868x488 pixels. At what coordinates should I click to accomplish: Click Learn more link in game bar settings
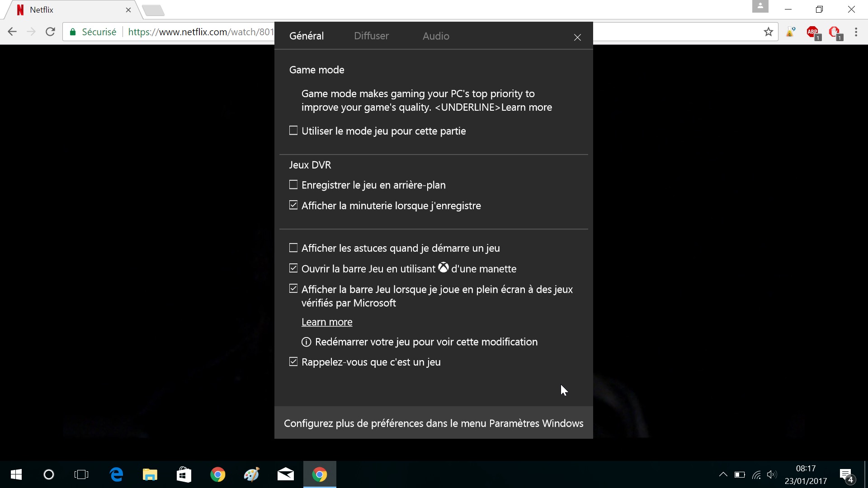(x=327, y=321)
